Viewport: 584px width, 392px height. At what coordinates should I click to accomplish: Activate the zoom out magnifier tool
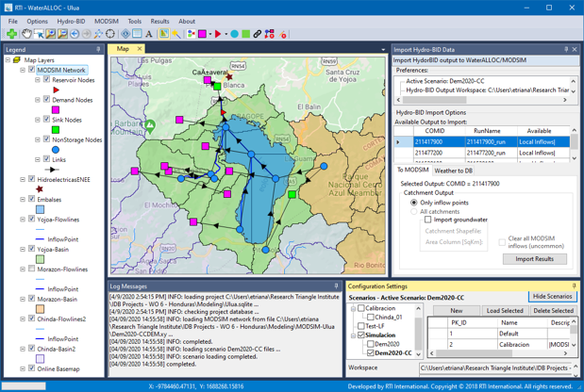(x=62, y=34)
